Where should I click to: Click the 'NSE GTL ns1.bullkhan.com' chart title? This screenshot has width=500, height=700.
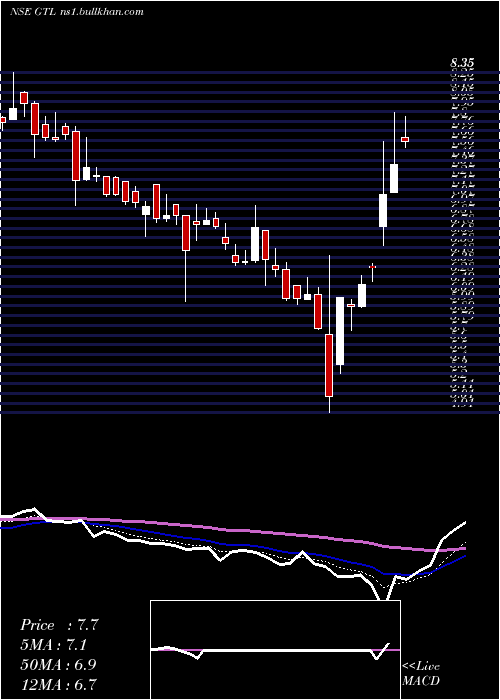coord(77,12)
